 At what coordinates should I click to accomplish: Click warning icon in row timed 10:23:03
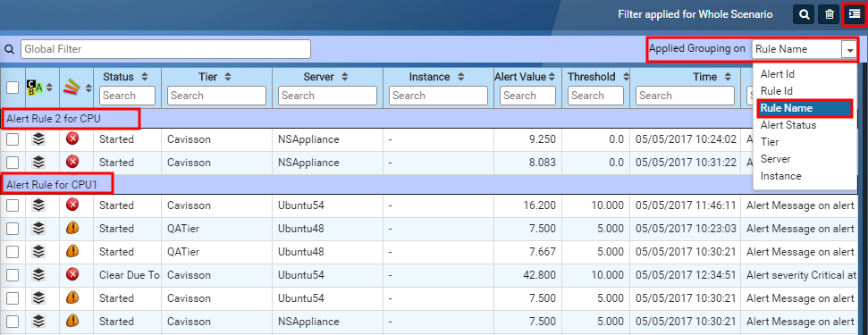click(x=72, y=229)
